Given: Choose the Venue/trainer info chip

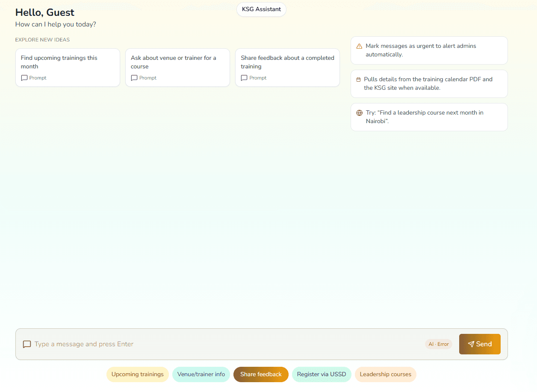Looking at the screenshot, I should coord(201,374).
